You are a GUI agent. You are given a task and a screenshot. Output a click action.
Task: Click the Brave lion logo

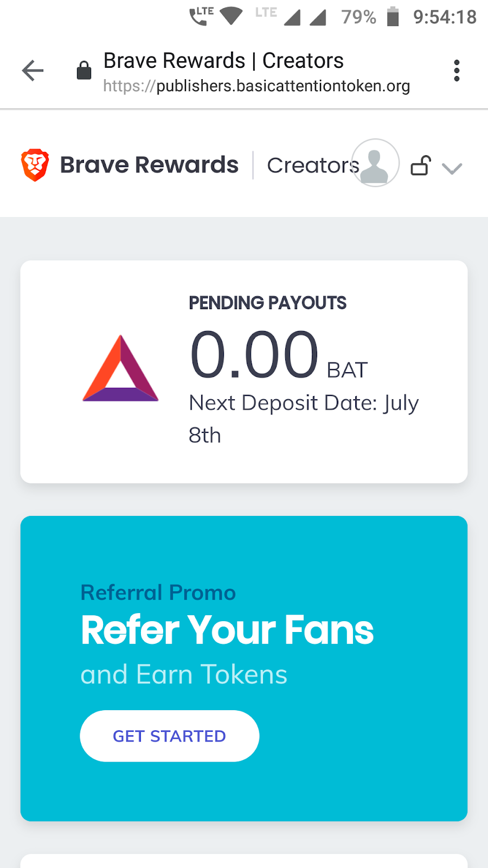click(x=35, y=165)
